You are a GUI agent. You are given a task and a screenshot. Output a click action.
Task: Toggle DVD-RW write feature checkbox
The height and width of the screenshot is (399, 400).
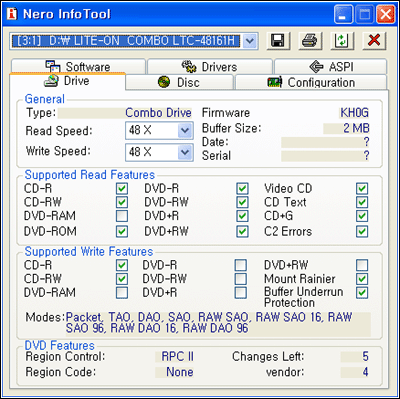241,279
